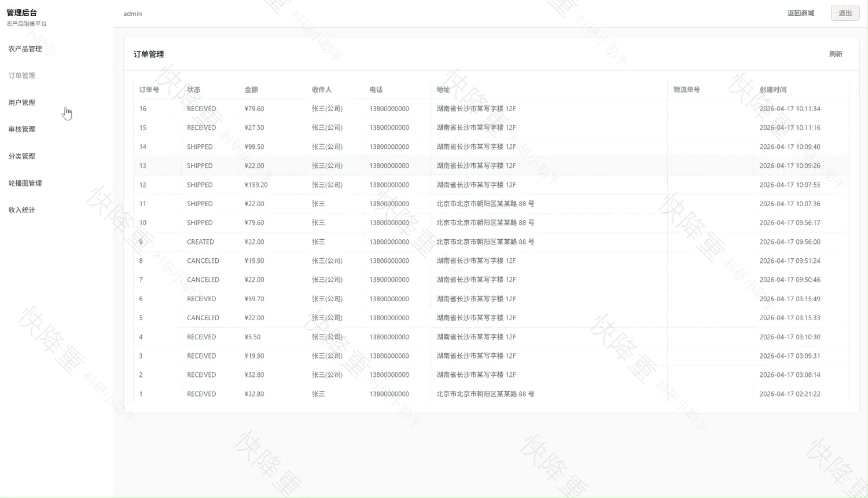The image size is (868, 498).
Task: Select the timestamp 2026-04-17 09:50:46
Action: (790, 280)
